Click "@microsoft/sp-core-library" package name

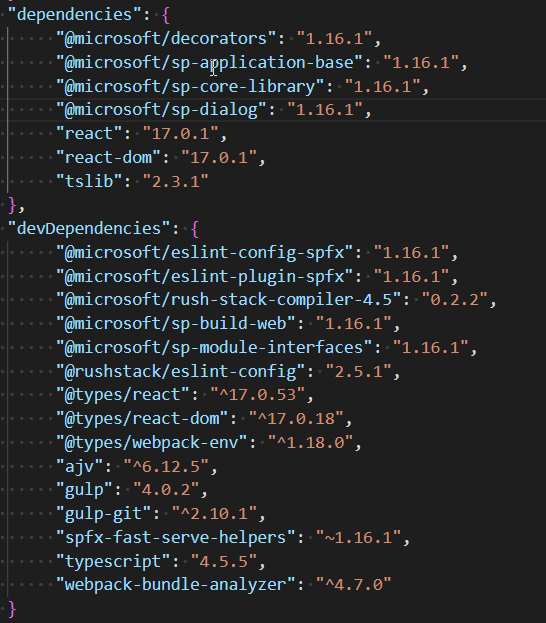190,86
